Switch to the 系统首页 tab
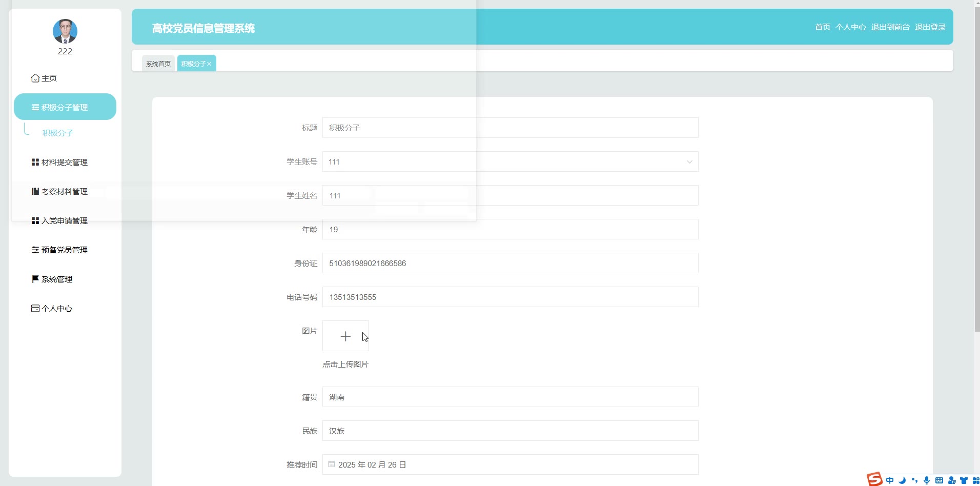Screen dimensions: 980x486 tap(158, 64)
